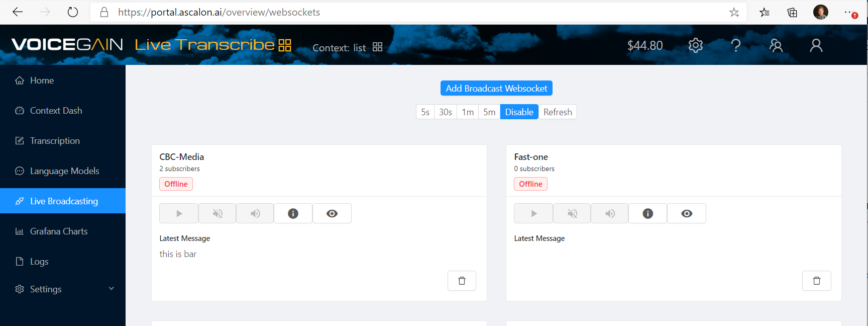Click the browser back arrow
This screenshot has width=868, height=326.
18,12
